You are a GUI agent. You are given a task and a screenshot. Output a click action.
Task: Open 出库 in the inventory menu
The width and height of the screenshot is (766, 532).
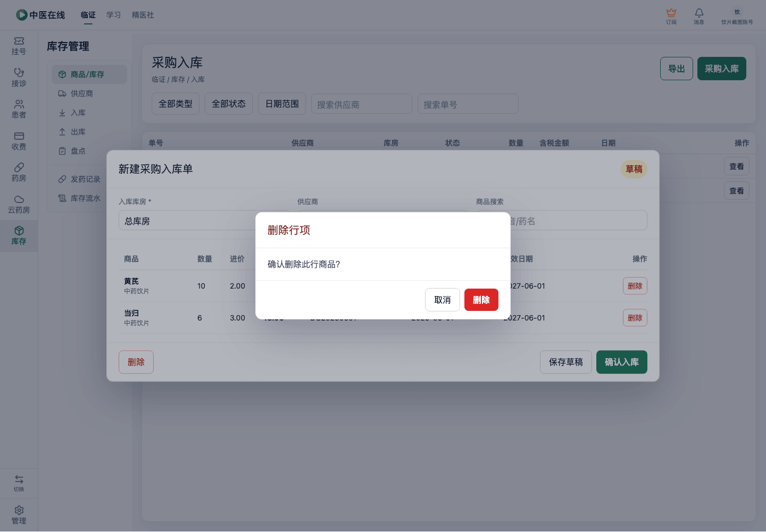(89, 132)
